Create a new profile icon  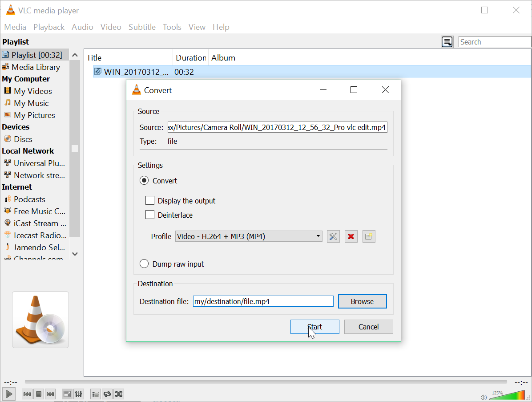point(368,236)
